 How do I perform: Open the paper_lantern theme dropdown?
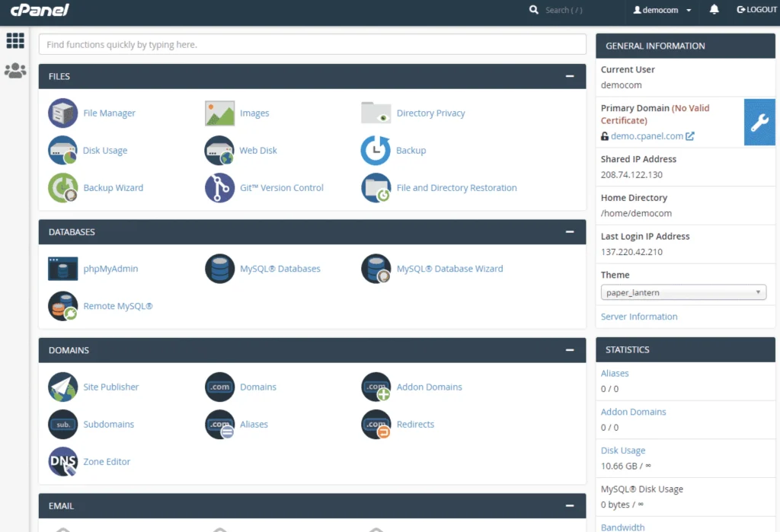[x=683, y=292]
